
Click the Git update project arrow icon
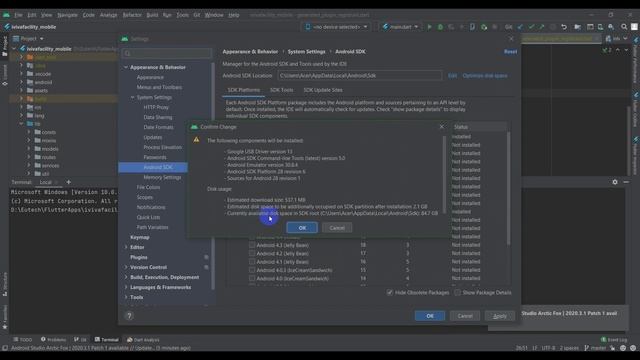(x=520, y=27)
